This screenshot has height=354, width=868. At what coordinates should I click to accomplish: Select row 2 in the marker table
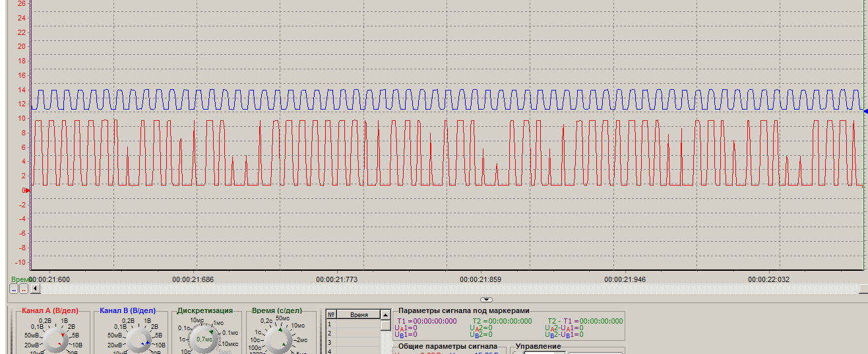point(354,333)
